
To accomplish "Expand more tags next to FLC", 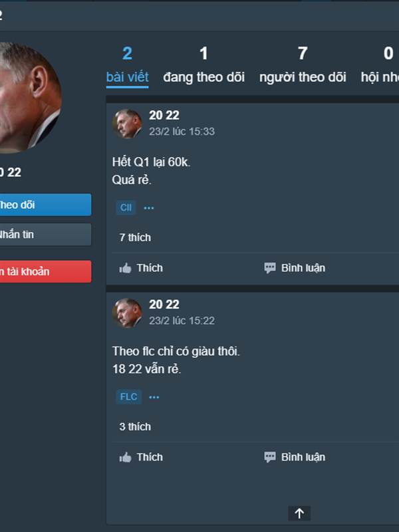I will click(154, 397).
